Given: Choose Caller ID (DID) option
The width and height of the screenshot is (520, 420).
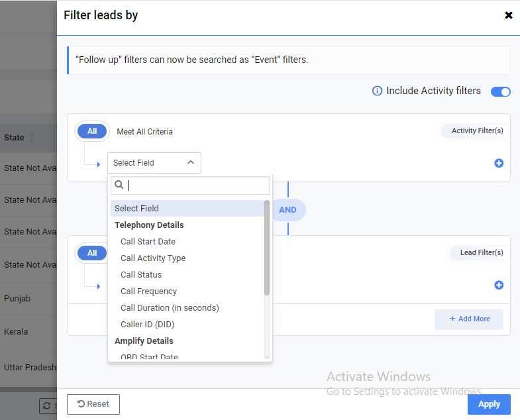Looking at the screenshot, I should pyautogui.click(x=147, y=325).
